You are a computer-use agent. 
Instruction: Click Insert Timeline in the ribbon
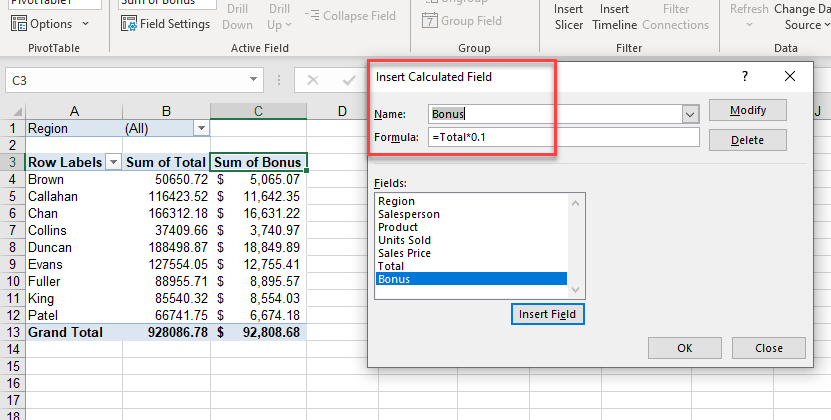pyautogui.click(x=614, y=16)
